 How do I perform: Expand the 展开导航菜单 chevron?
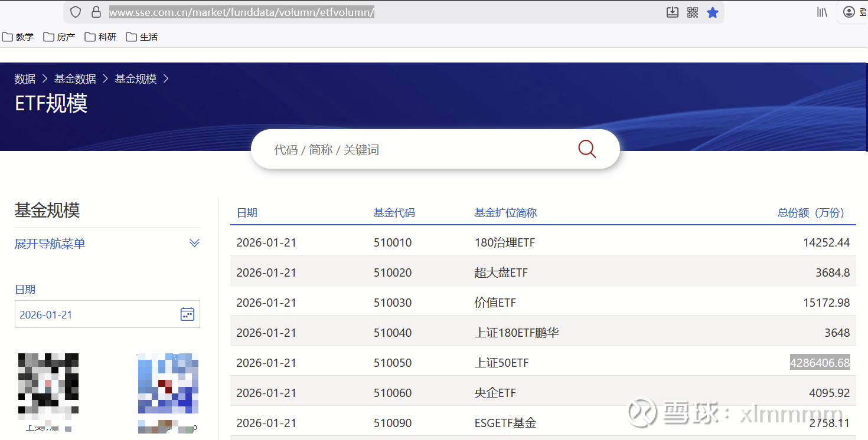(194, 243)
